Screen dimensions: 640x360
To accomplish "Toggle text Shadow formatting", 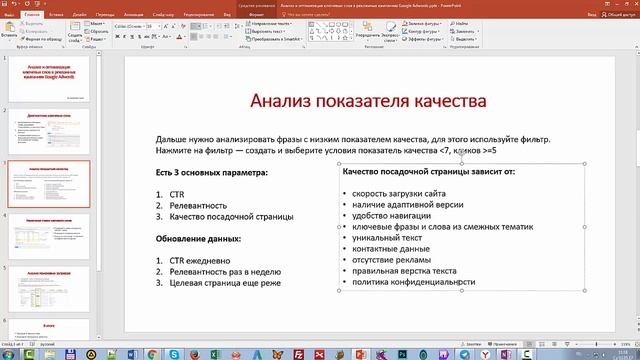I will [x=139, y=37].
